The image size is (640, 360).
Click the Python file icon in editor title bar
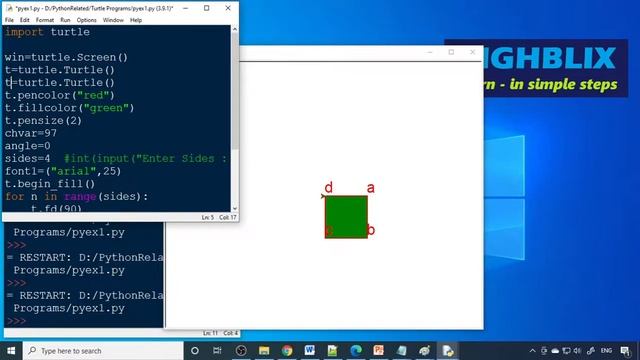point(9,8)
